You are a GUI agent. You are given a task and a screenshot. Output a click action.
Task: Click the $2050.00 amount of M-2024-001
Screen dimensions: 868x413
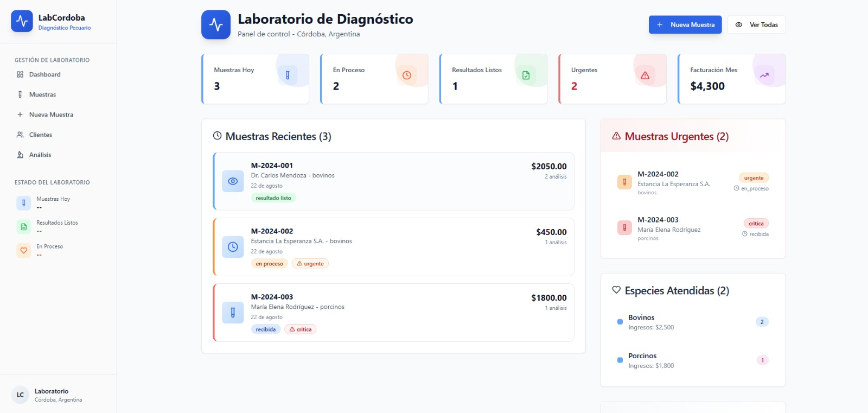tap(549, 167)
